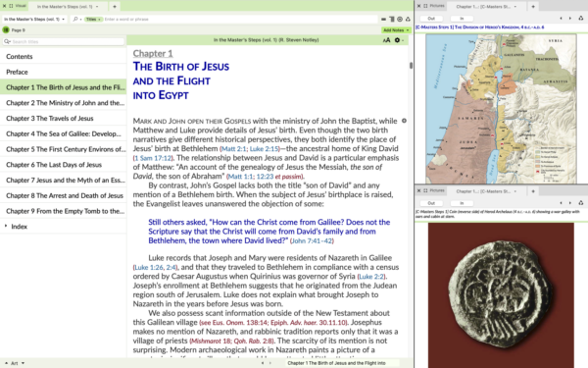This screenshot has width=588, height=368.
Task: Open the Add Notes dropdown
Action: coord(396,30)
